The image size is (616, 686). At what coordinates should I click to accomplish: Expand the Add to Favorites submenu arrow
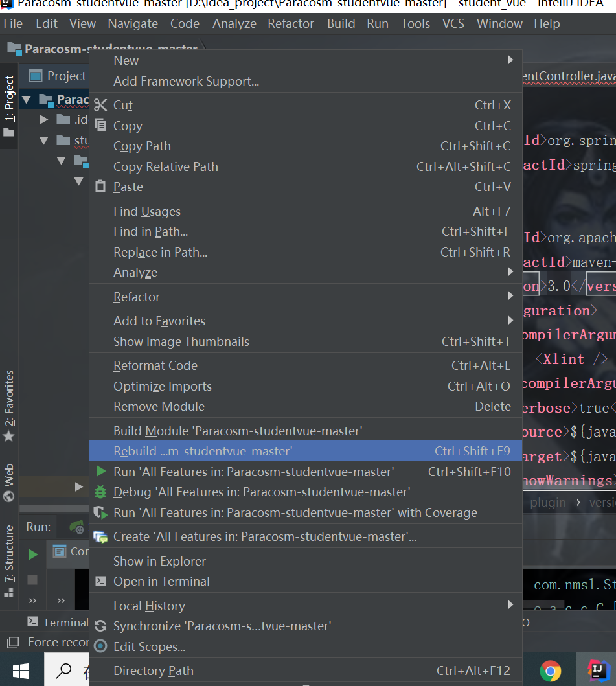510,320
